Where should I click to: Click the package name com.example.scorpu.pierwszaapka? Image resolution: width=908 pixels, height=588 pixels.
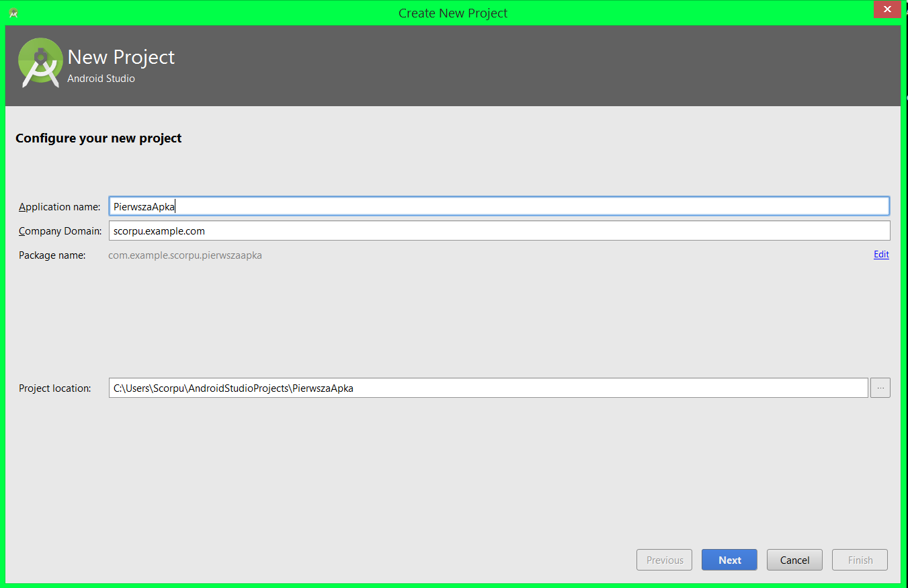point(185,255)
